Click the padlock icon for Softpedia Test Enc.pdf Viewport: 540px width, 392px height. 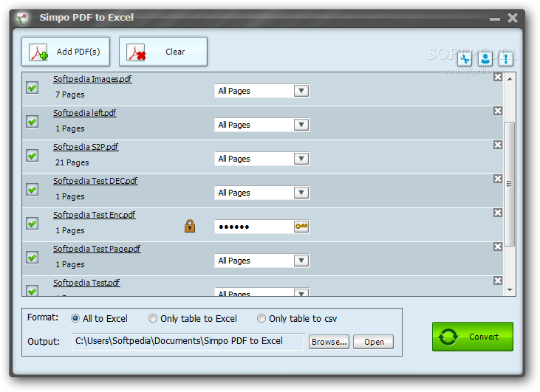[190, 226]
